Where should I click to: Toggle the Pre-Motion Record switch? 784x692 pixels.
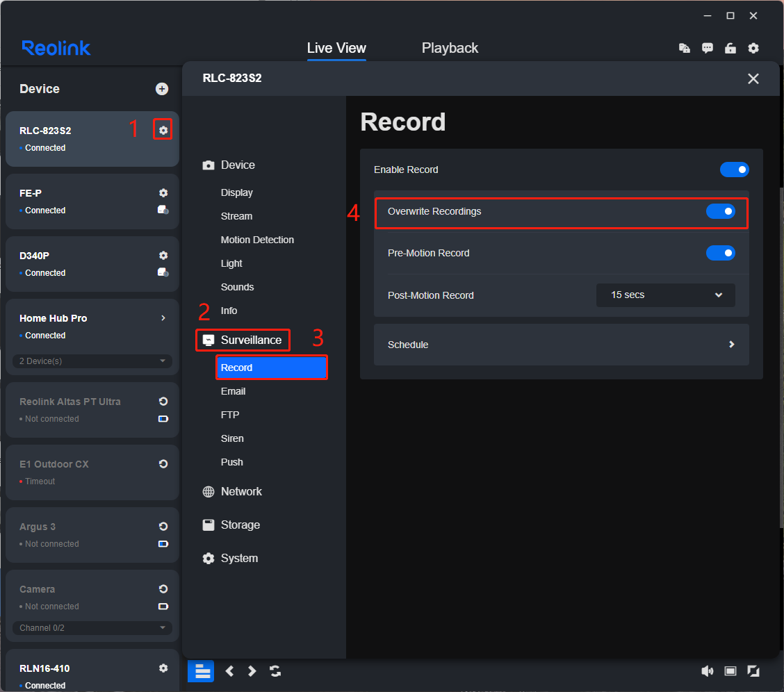[x=720, y=253]
